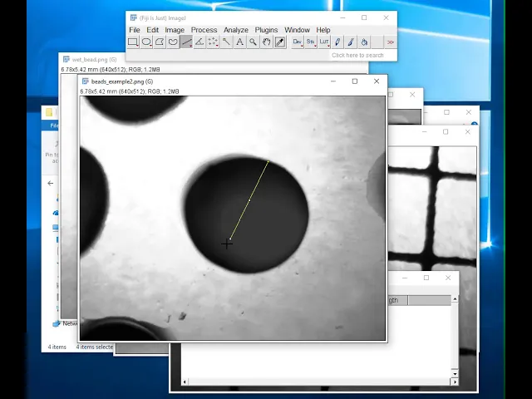532x399 pixels.
Task: Open the Window menu
Action: tap(297, 30)
